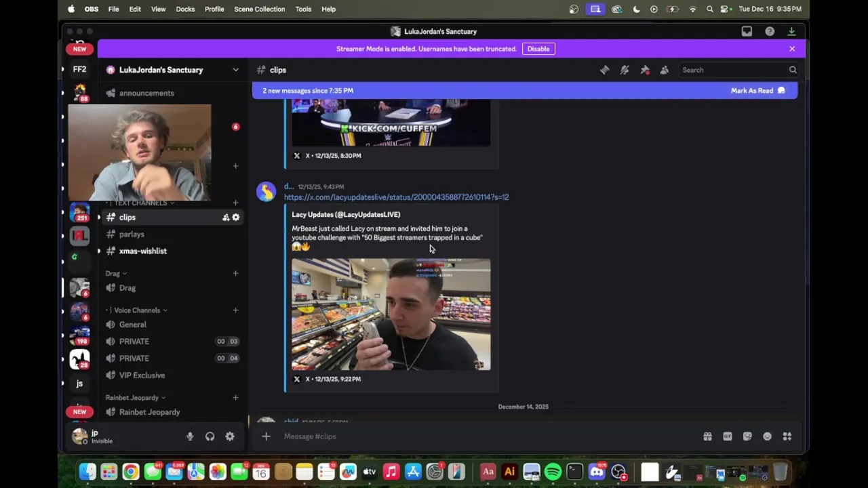Image resolution: width=868 pixels, height=488 pixels.
Task: Open the GIF picker
Action: (728, 436)
